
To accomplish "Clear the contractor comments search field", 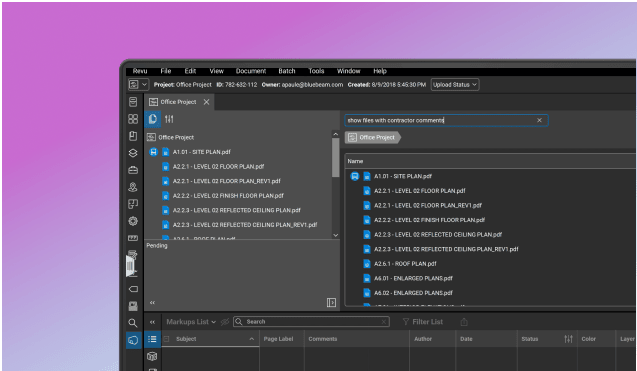I will (x=539, y=120).
